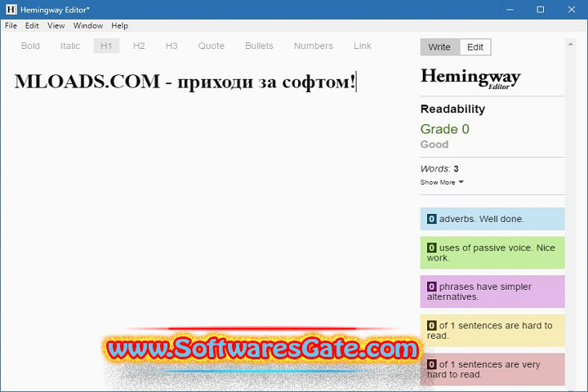This screenshot has height=392, width=588.
Task: Click the Hemingway Editor logo in sidebar
Action: pos(470,78)
